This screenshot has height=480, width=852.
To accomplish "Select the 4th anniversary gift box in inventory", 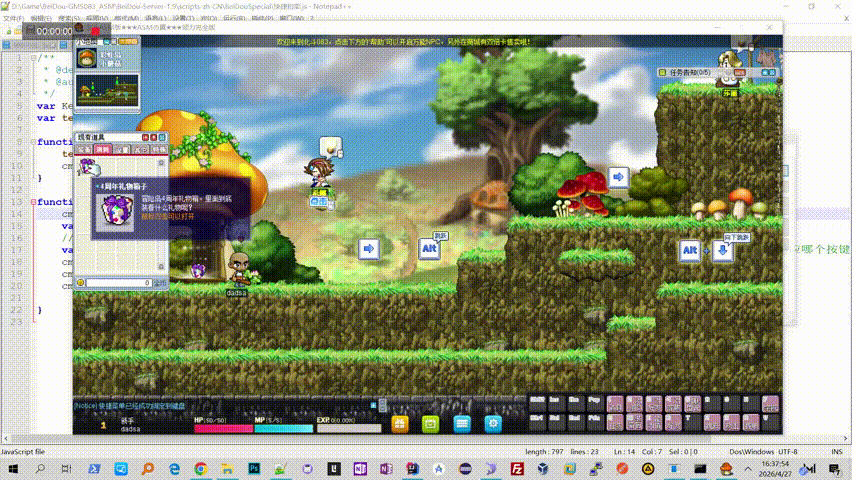I will [87, 167].
